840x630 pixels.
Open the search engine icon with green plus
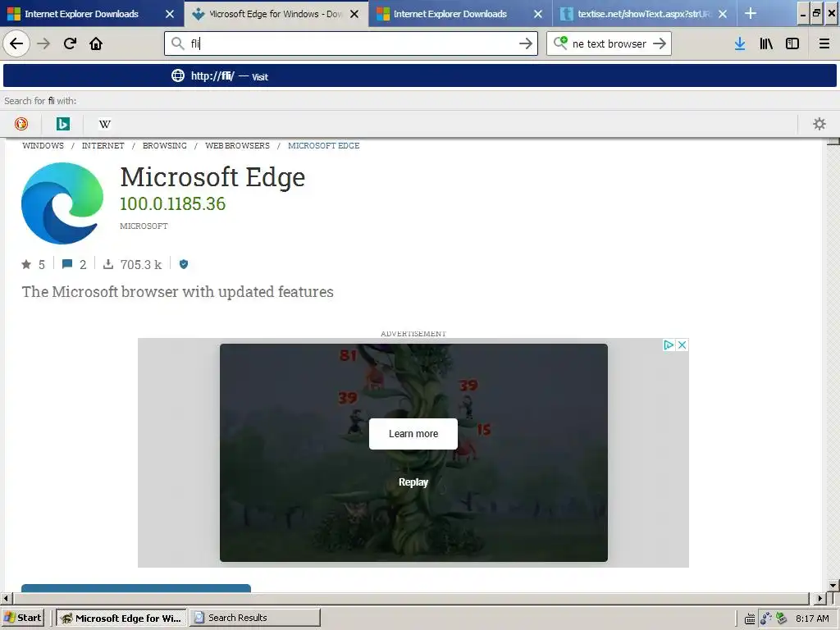click(x=560, y=43)
